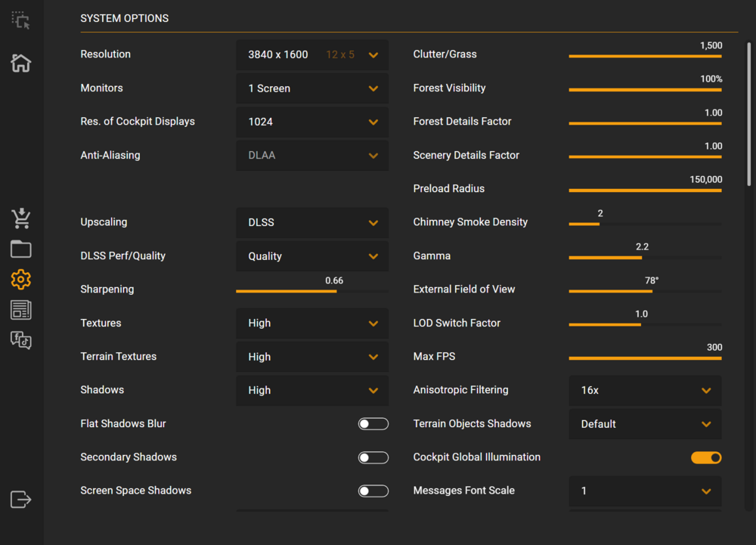Expand the DLSS Perf/Quality dropdown
The width and height of the screenshot is (756, 545).
pyautogui.click(x=312, y=256)
